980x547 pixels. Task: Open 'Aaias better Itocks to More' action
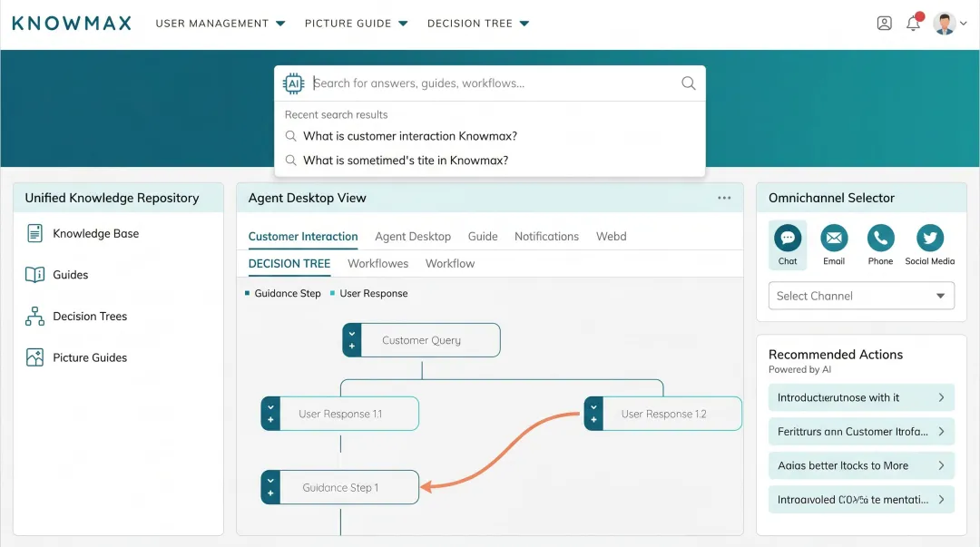coord(861,465)
